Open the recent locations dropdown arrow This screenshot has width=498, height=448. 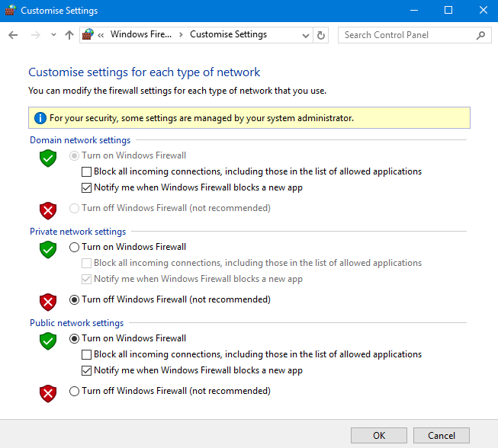(53, 34)
